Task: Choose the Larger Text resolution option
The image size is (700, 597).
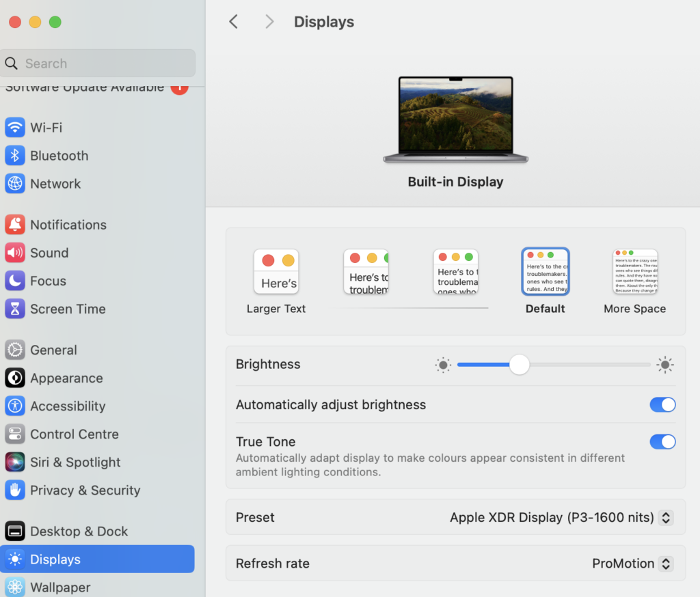Action: pyautogui.click(x=276, y=272)
